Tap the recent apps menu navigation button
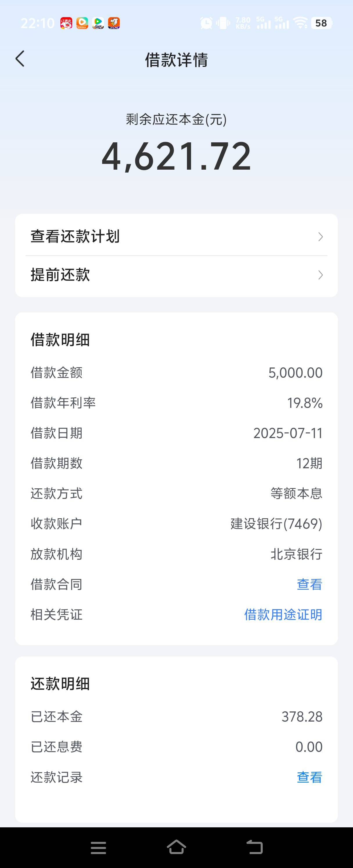 (98, 847)
